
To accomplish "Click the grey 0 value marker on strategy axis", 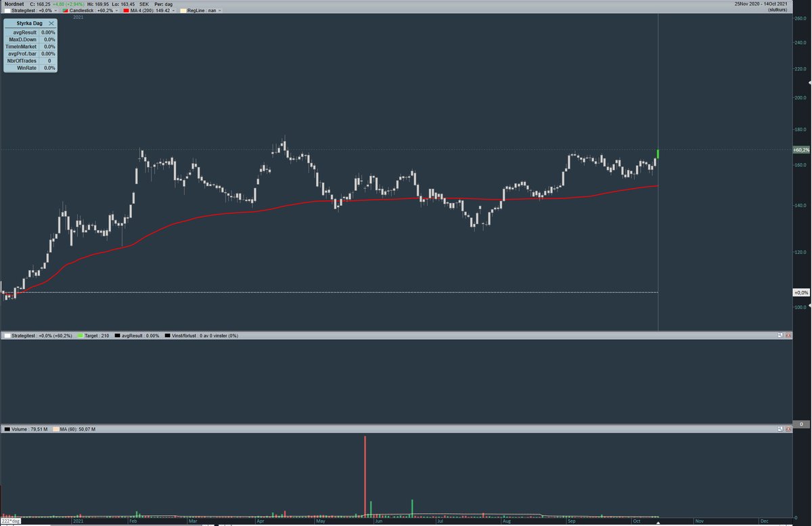I will point(800,424).
